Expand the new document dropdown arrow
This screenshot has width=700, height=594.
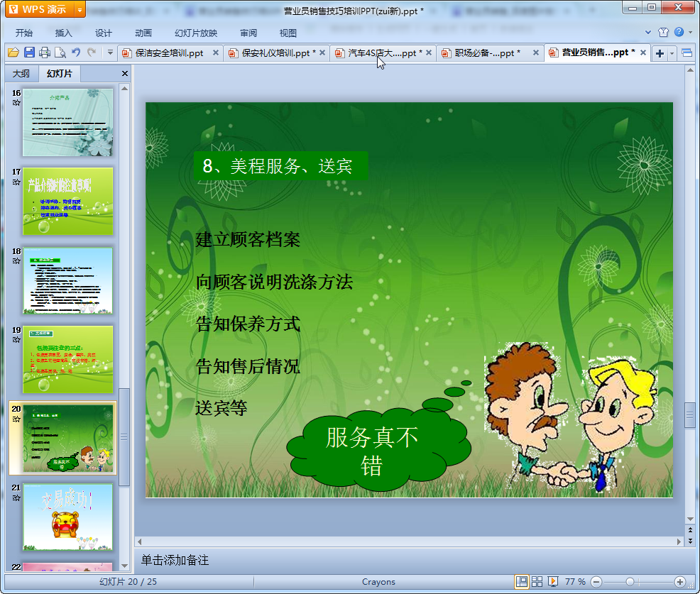pos(672,53)
